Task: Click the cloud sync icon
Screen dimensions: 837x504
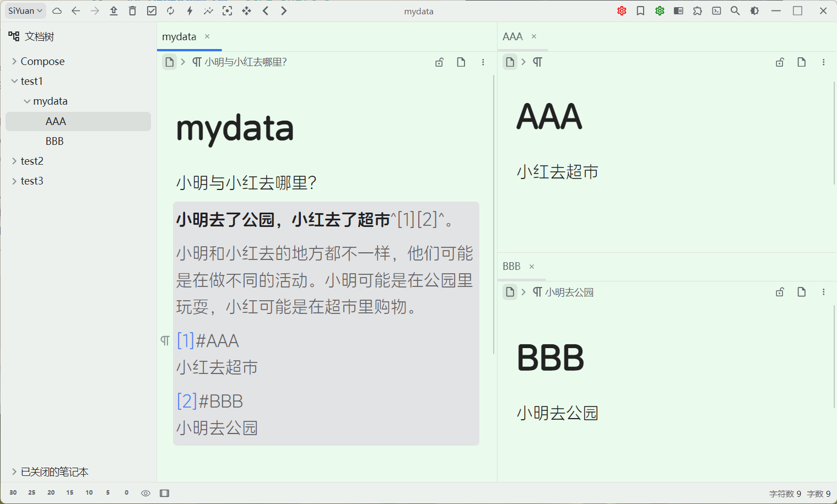Action: [x=57, y=11]
